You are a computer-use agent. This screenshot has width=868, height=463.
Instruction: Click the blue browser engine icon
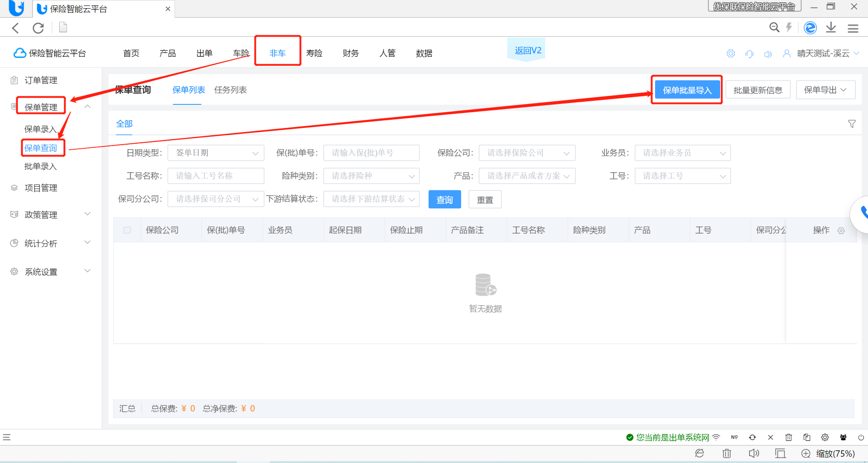coord(810,28)
